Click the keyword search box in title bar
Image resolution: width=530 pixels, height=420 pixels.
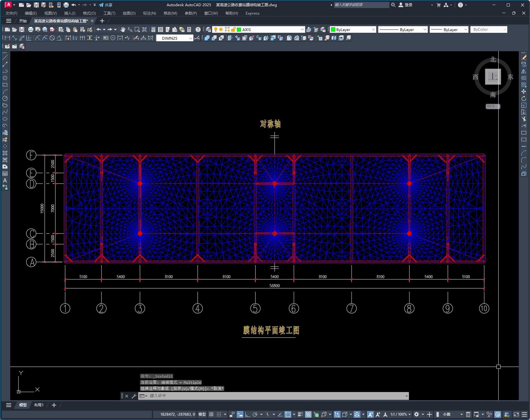(361, 5)
